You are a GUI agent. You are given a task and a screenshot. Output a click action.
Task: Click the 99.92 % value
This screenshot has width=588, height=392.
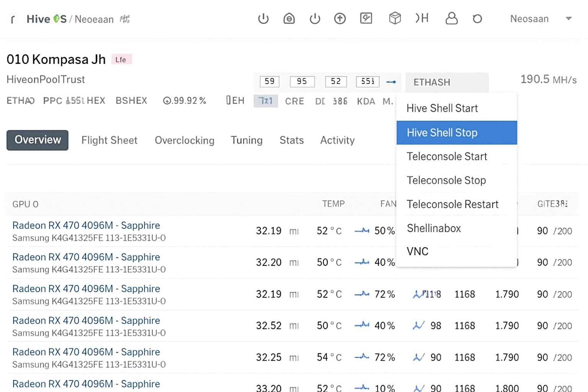[190, 101]
